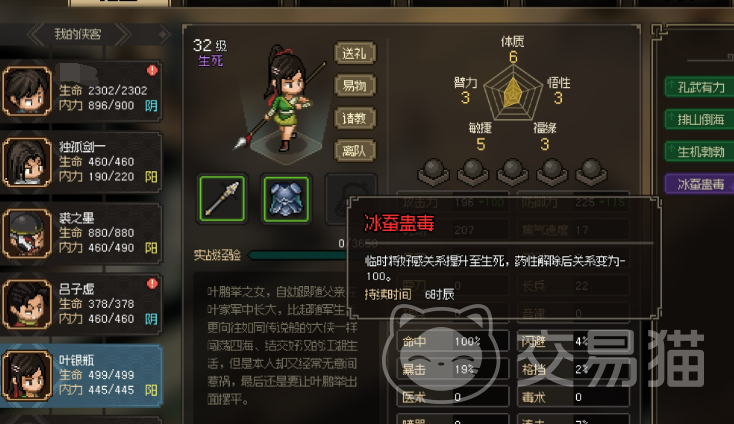The width and height of the screenshot is (734, 424).
Task: Select the spear weapon equipment slot
Action: point(222,198)
